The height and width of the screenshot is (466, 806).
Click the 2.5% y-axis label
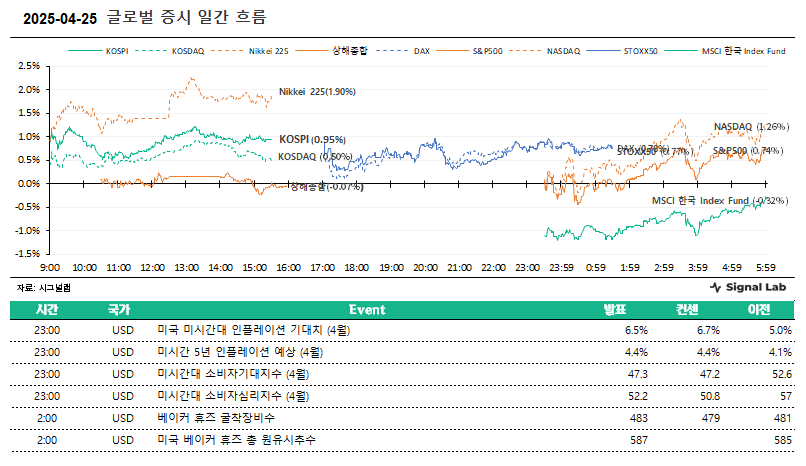point(29,66)
